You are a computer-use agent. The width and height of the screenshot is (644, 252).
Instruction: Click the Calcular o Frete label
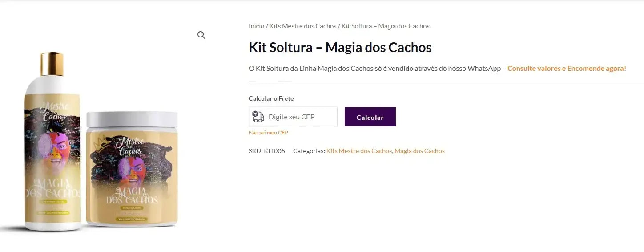point(271,98)
